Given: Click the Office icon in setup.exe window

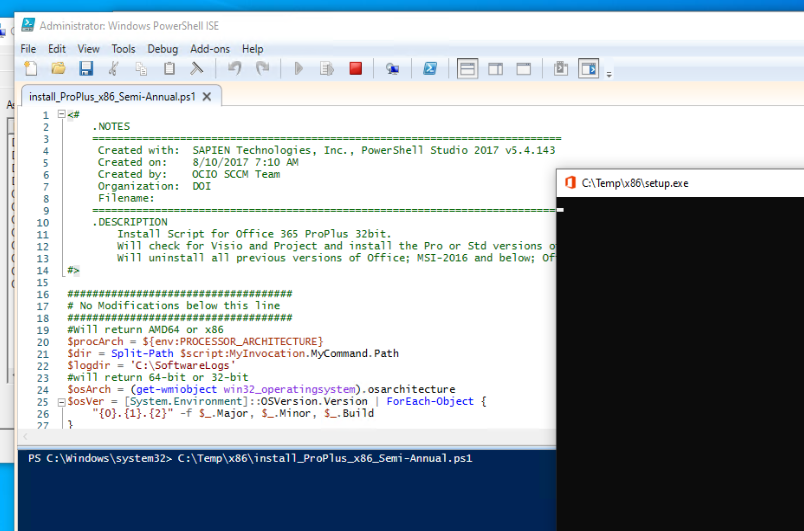Looking at the screenshot, I should pyautogui.click(x=570, y=183).
